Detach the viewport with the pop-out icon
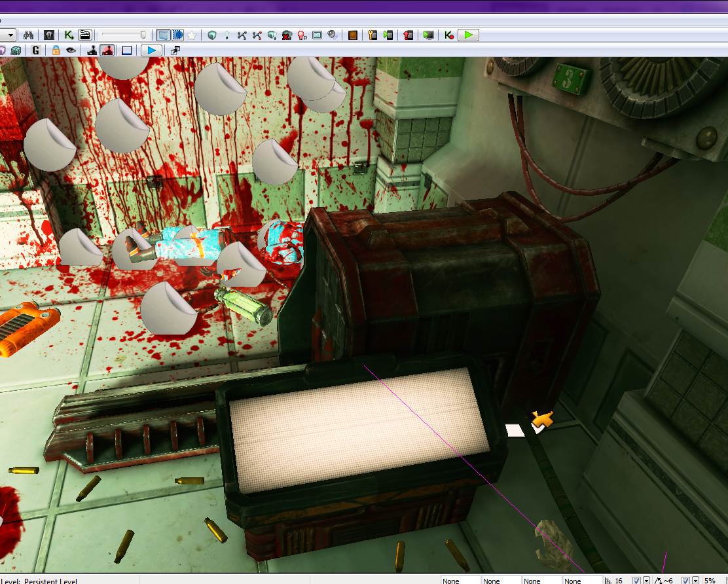Screen dimensions: 728x584 coord(175,50)
